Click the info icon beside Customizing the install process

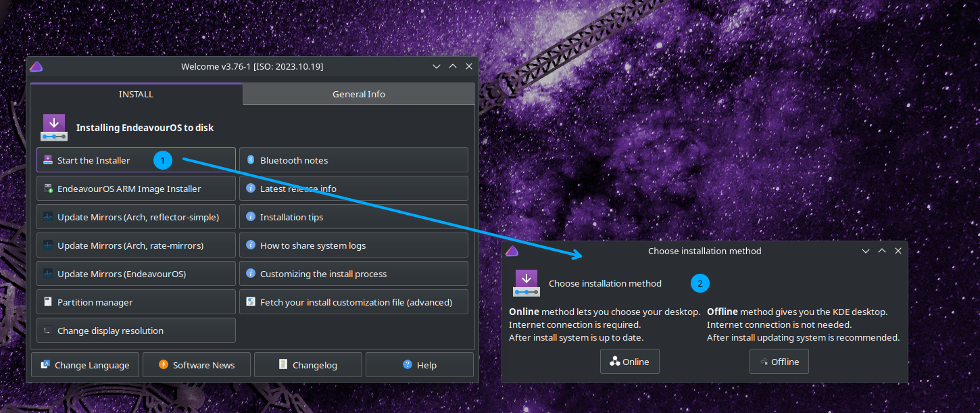(250, 274)
